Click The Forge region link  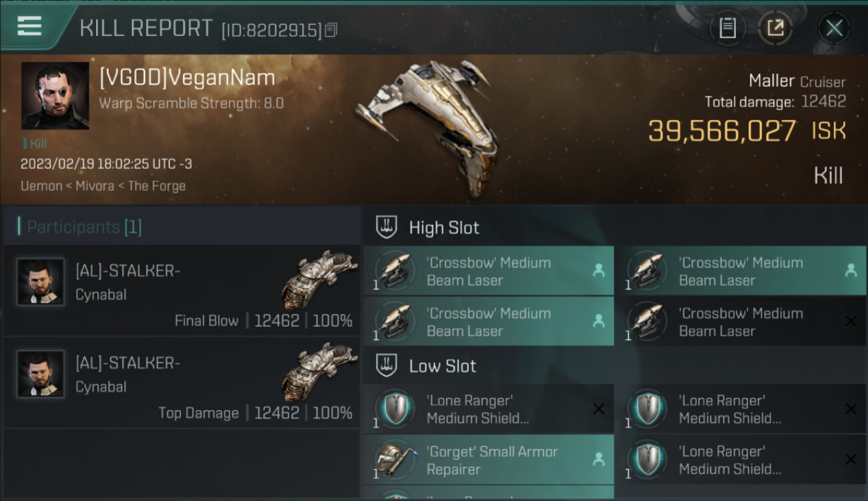[x=157, y=186]
